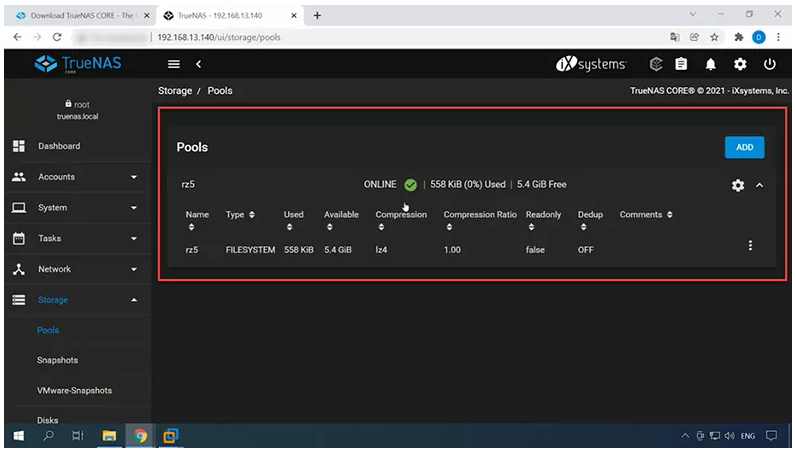
Task: Click the System laptop icon
Action: click(19, 208)
